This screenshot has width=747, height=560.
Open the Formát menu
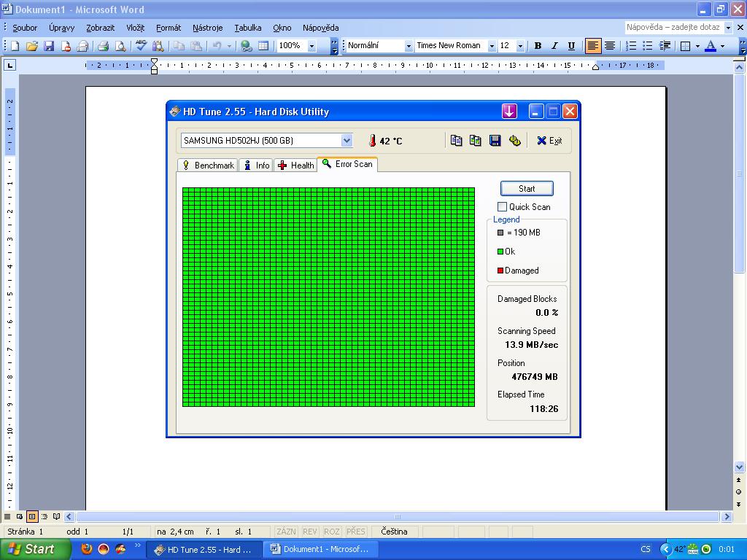pyautogui.click(x=169, y=28)
